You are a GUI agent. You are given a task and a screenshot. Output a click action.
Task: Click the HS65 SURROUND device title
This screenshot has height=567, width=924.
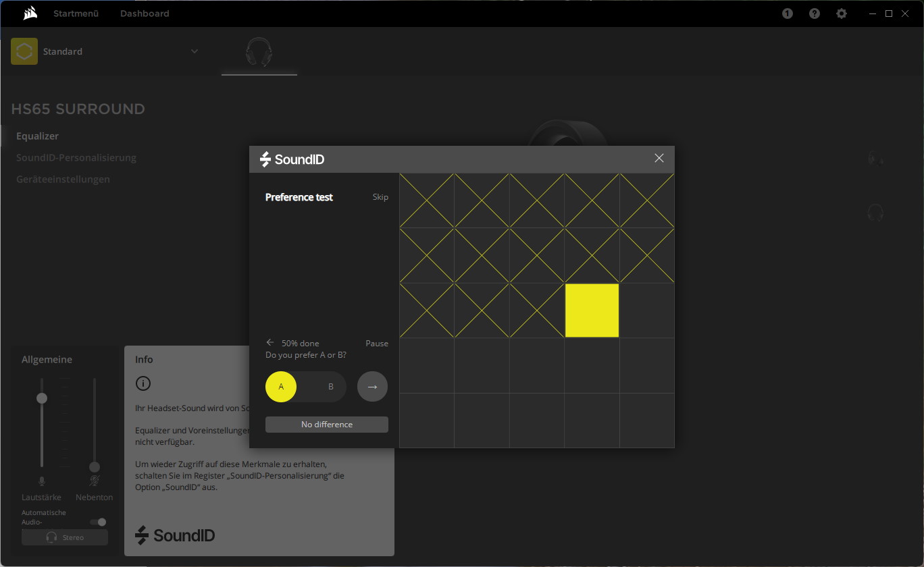click(78, 109)
